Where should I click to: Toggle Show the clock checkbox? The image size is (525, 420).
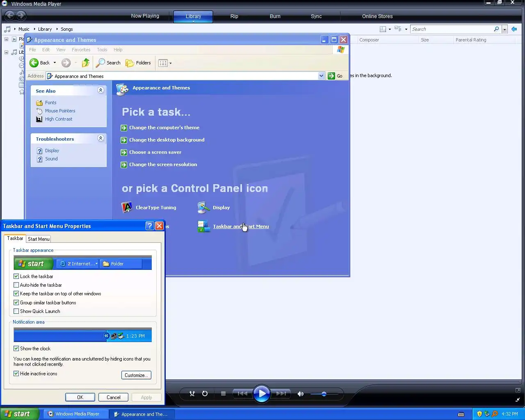click(16, 349)
